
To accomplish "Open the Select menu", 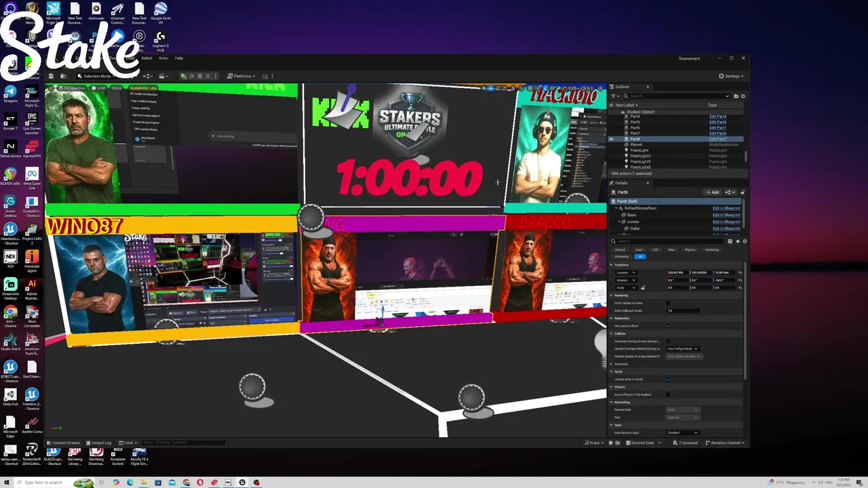I will (x=146, y=58).
